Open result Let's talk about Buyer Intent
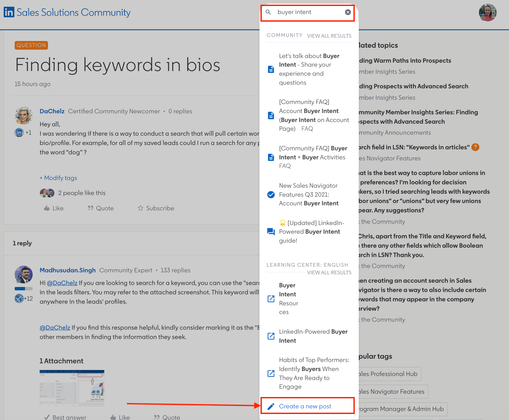The width and height of the screenshot is (509, 420). (309, 69)
